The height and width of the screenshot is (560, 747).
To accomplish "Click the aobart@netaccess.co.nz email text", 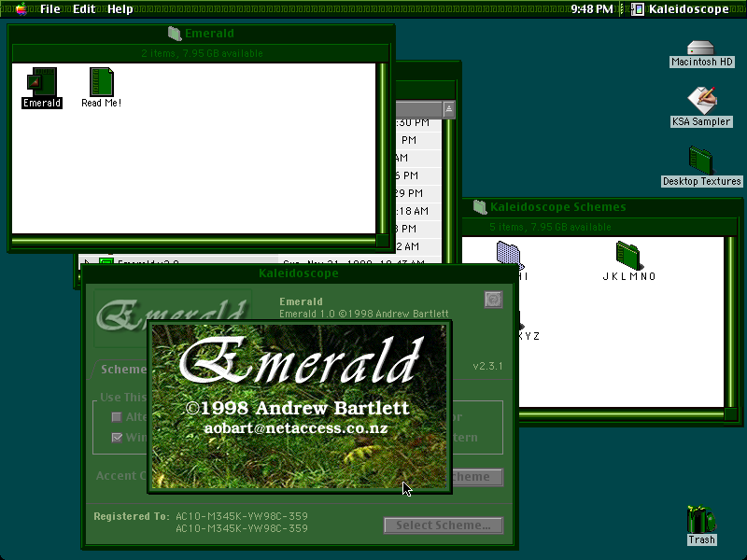I will (x=296, y=428).
